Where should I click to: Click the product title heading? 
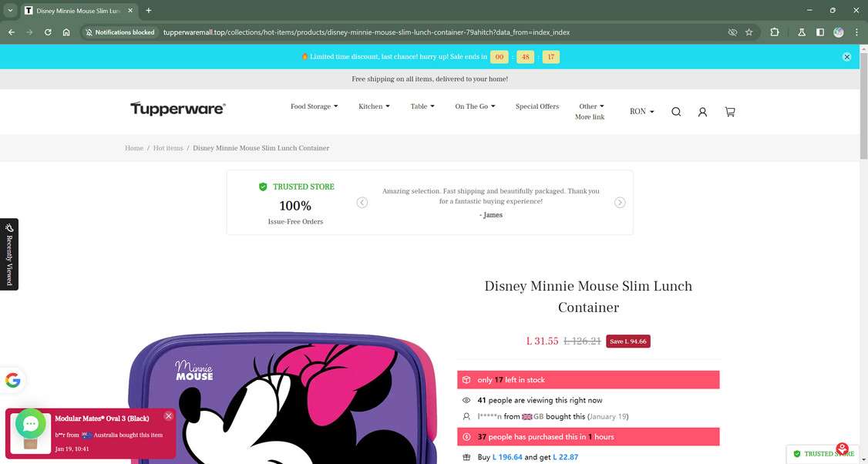click(x=588, y=296)
